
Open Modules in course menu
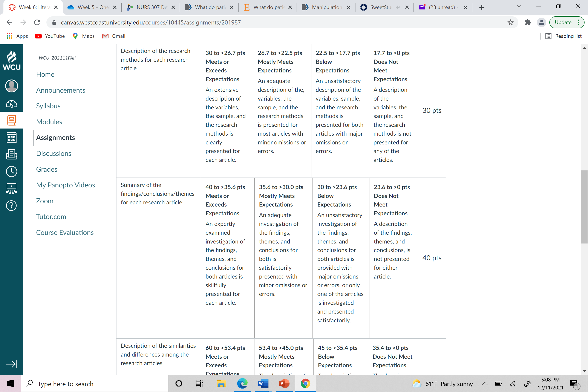pos(49,122)
